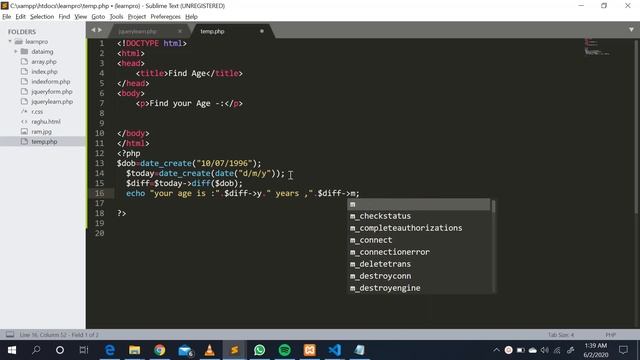
Task: Select autocomplete suggestion m_deletetrans
Action: point(419,264)
